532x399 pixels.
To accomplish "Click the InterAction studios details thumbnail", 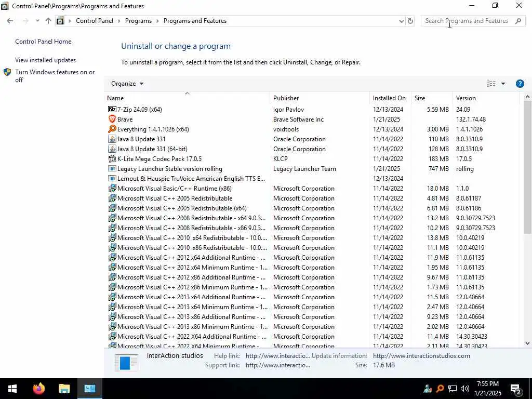I will (x=126, y=362).
